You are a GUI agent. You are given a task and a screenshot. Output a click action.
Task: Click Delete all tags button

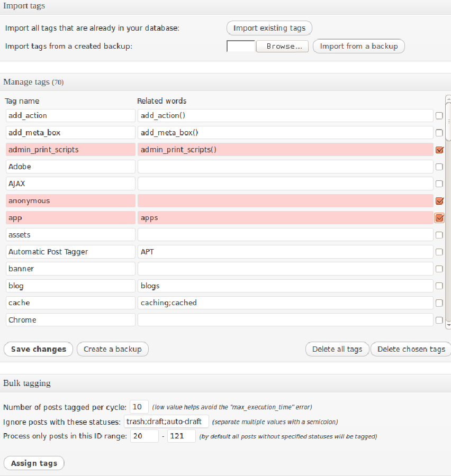pyautogui.click(x=337, y=349)
